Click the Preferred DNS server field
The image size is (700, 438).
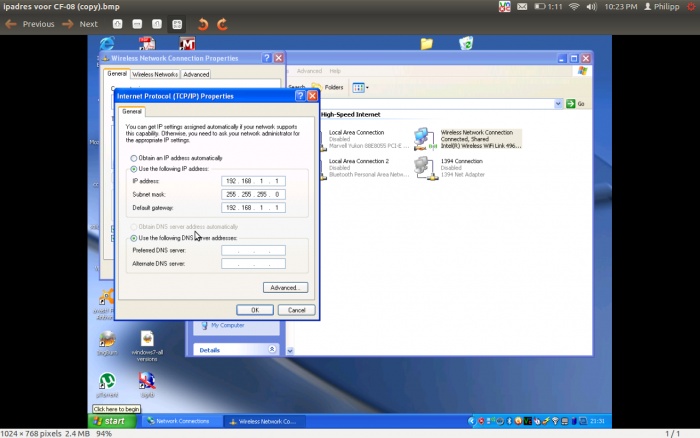[x=253, y=250]
